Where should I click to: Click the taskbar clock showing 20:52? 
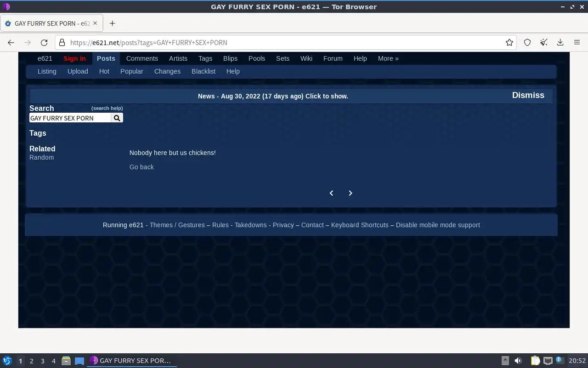577,361
